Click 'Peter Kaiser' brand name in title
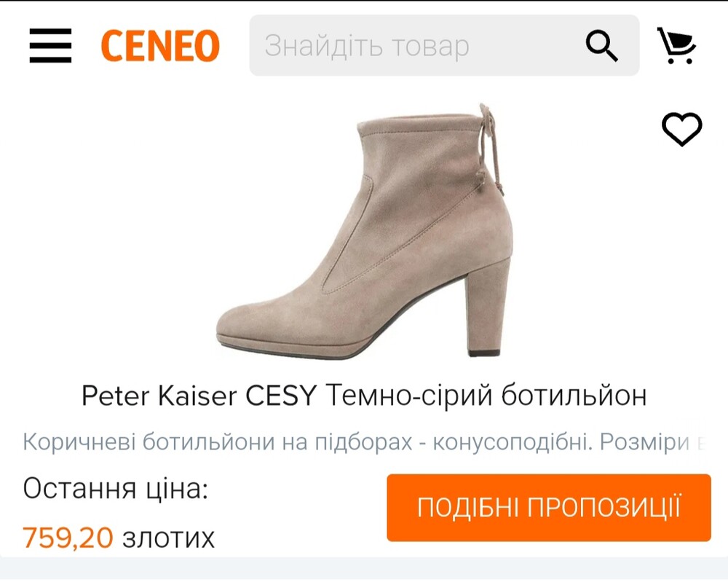The height and width of the screenshot is (585, 728). click(x=159, y=396)
